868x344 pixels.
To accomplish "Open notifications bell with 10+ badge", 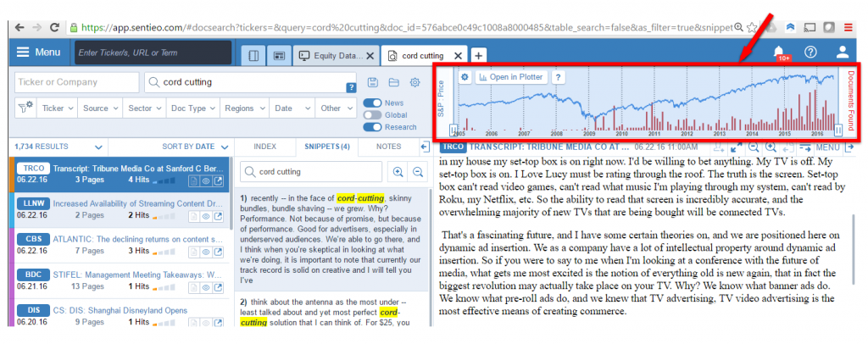I will tap(781, 53).
